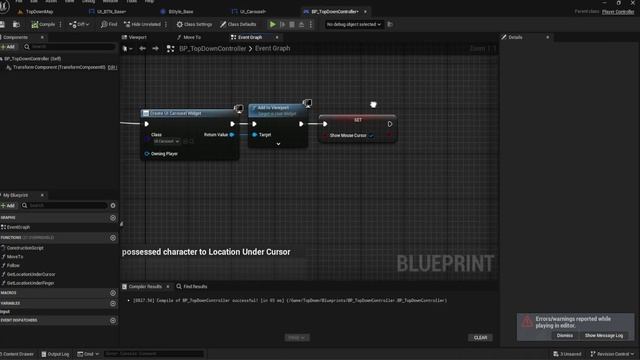Open the Diff dropdown
The width and height of the screenshot is (640, 360).
click(x=79, y=24)
